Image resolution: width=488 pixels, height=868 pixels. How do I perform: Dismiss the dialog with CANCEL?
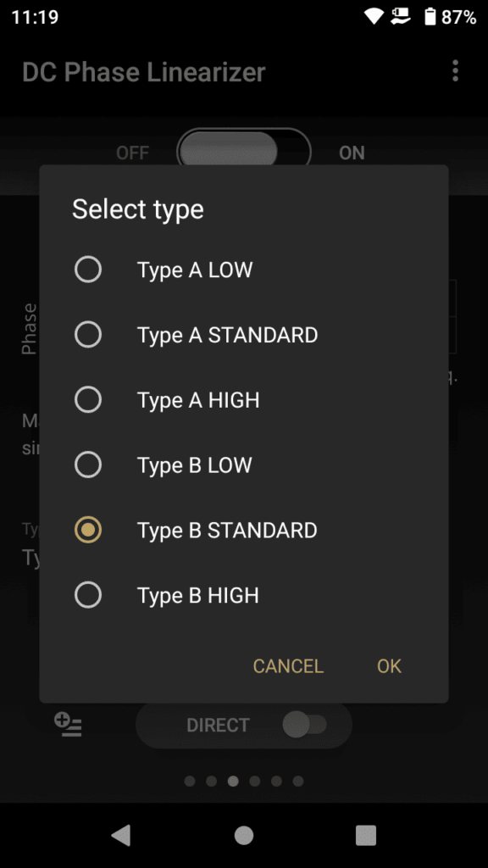pos(287,666)
